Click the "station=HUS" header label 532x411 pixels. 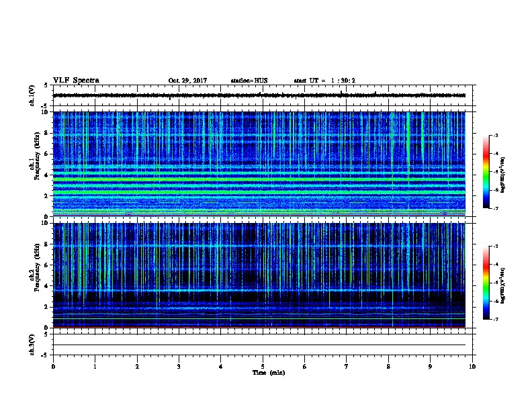click(249, 81)
